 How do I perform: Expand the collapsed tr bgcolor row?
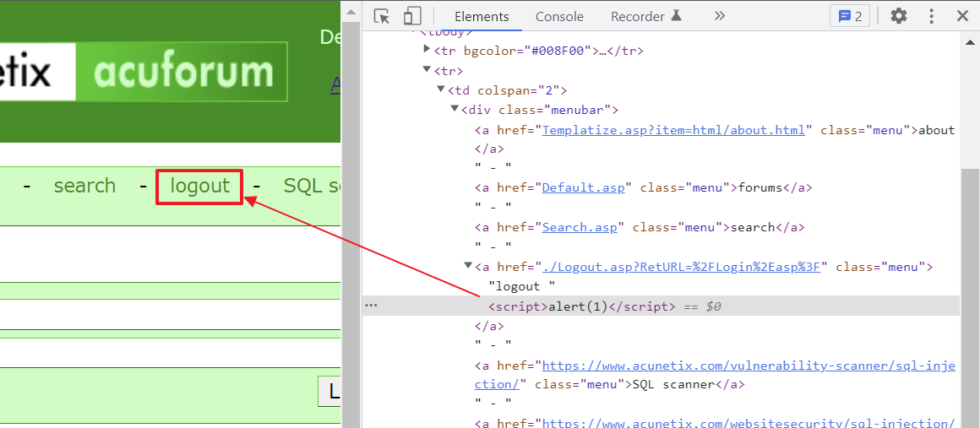pyautogui.click(x=427, y=49)
